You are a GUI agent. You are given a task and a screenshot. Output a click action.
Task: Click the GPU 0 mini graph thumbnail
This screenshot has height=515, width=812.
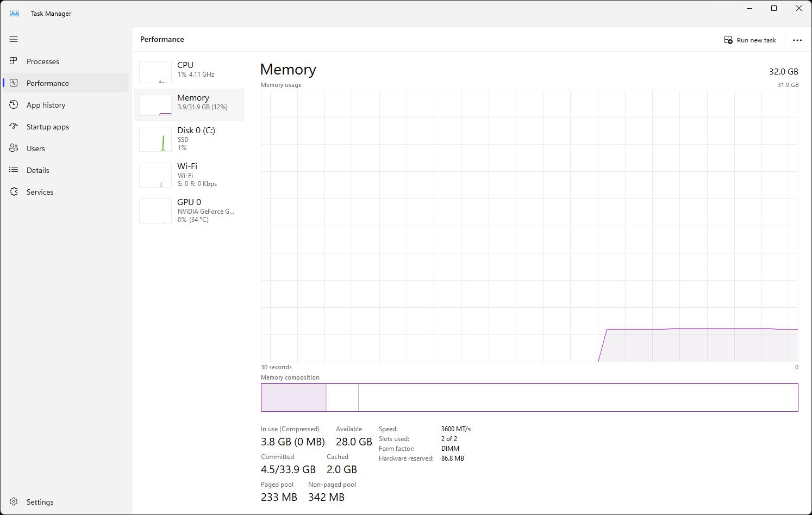155,211
